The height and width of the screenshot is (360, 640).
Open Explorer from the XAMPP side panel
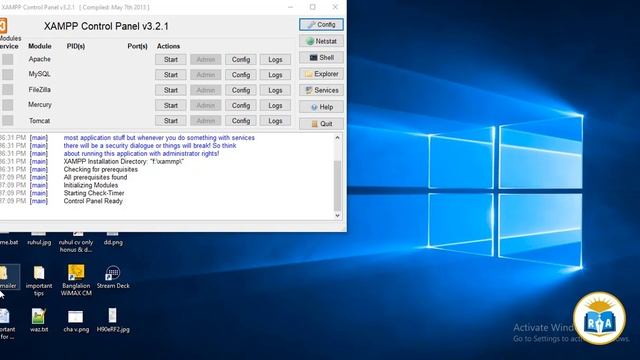321,74
